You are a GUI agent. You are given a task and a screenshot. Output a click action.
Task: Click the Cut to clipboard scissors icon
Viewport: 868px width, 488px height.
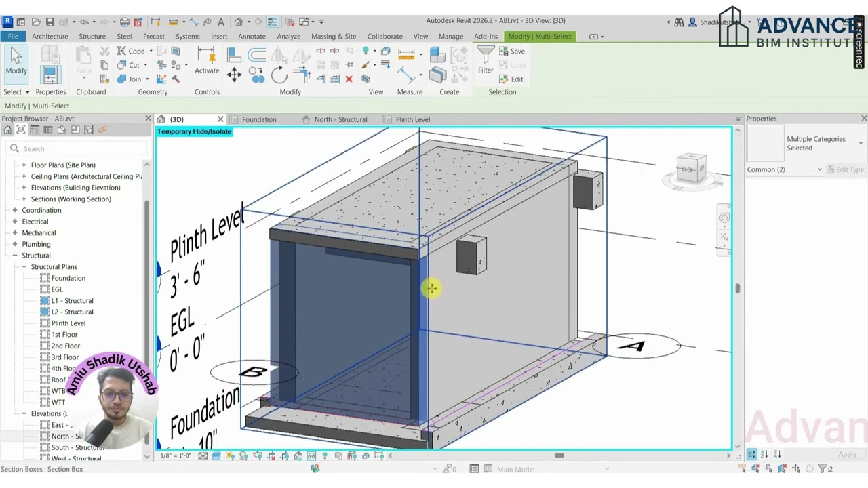(104, 52)
